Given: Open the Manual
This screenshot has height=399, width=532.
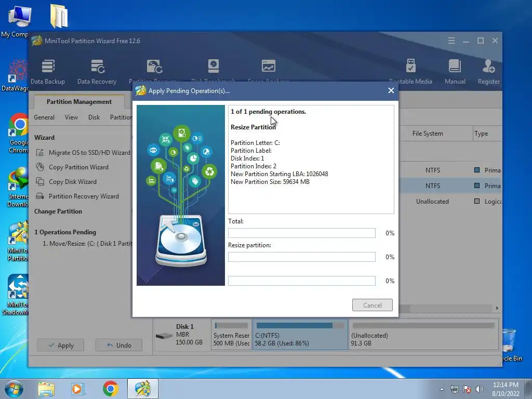Looking at the screenshot, I should click(x=455, y=72).
